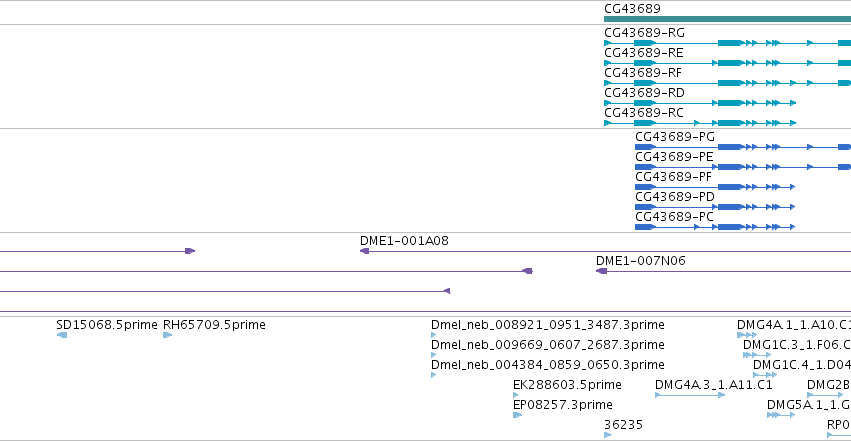This screenshot has width=851, height=441.
Task: Select the DMG1C.4_1.D04 cDNA label
Action: click(802, 366)
